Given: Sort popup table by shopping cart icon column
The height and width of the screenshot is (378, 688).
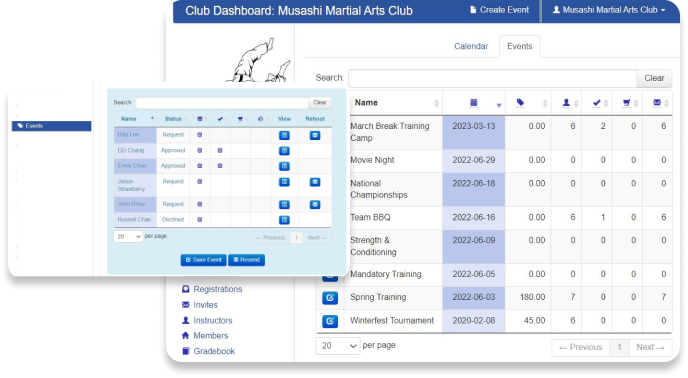Looking at the screenshot, I should pyautogui.click(x=240, y=119).
